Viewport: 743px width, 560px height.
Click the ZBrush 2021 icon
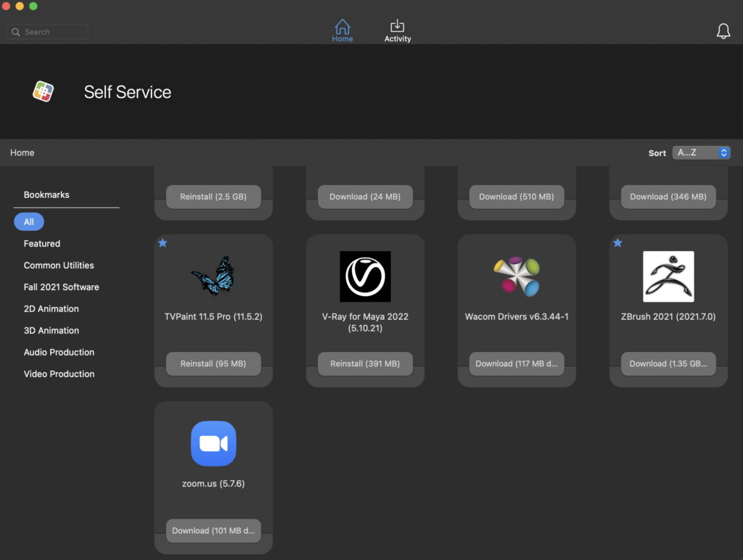tap(668, 276)
